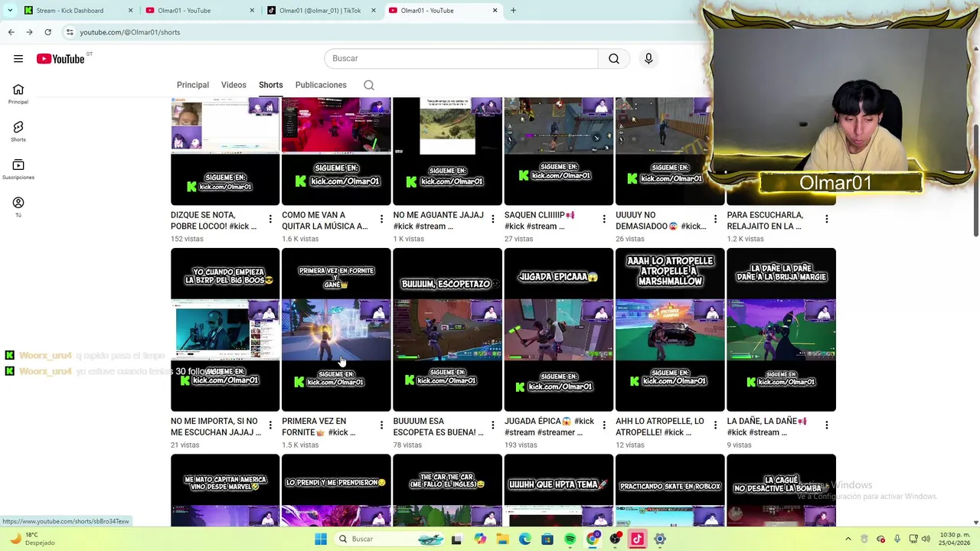Start voice search with the microphone
The width and height of the screenshot is (980, 551).
click(648, 58)
